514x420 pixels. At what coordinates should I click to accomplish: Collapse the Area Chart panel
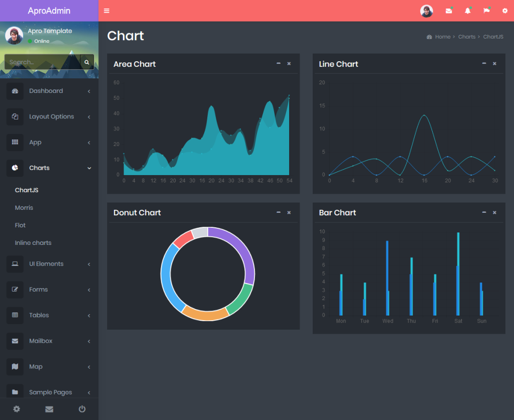point(278,63)
